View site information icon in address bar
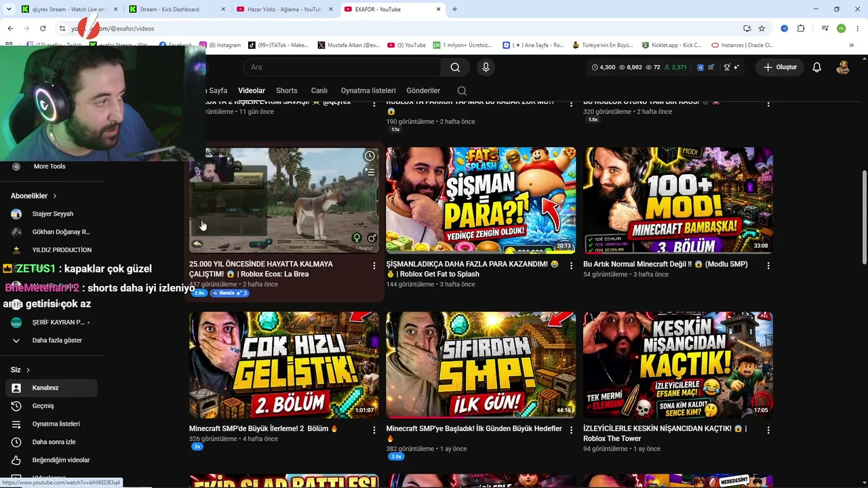This screenshot has height=488, width=868. click(x=62, y=28)
